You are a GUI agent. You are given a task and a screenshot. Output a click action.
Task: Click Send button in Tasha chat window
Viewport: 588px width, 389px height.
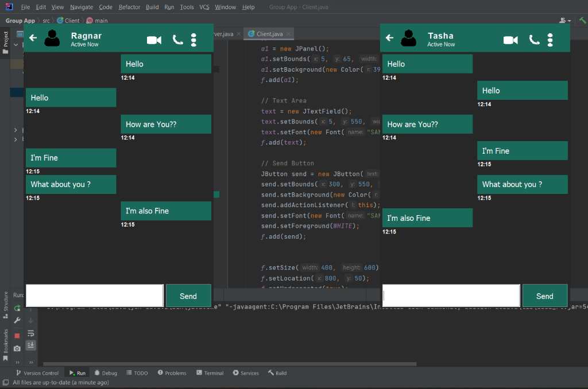pos(545,296)
